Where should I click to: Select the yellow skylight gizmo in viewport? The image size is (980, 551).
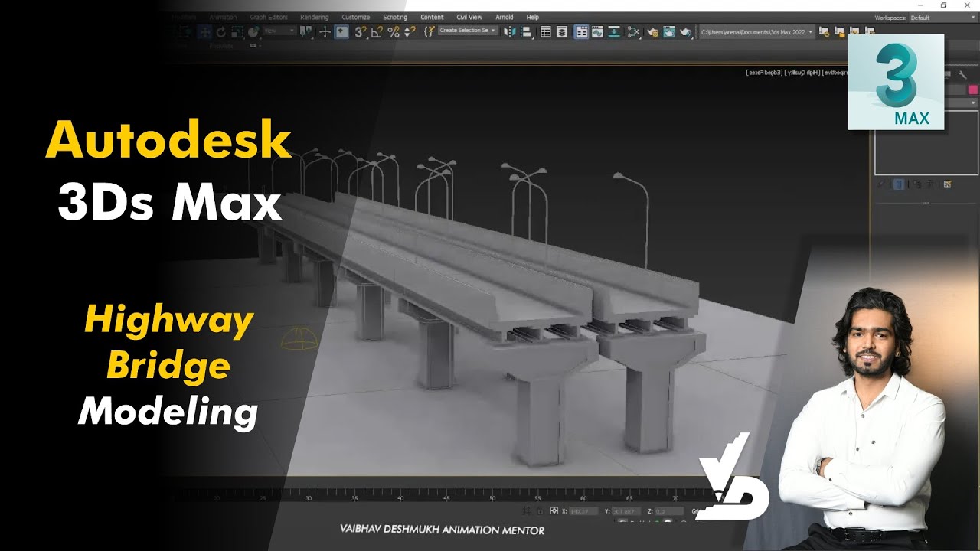(x=299, y=338)
